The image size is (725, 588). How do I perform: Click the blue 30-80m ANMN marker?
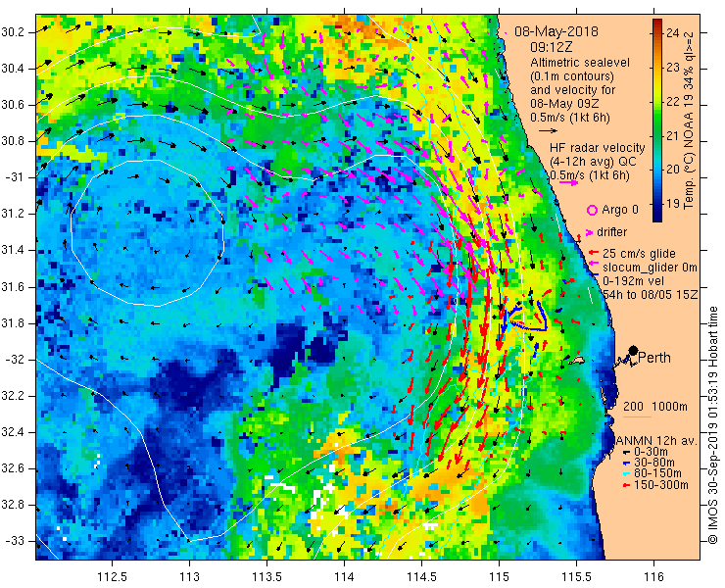(627, 463)
